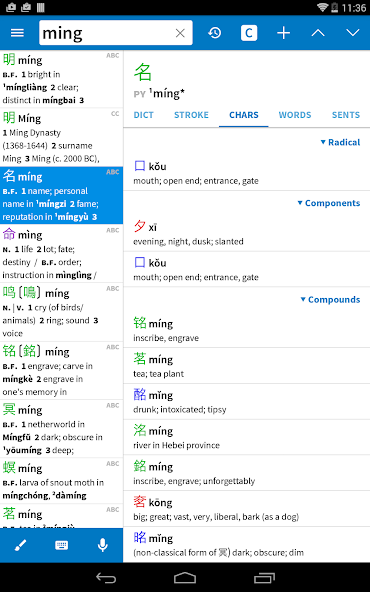Tap the Android back navigation button
This screenshot has width=370, height=592.
coord(106,577)
